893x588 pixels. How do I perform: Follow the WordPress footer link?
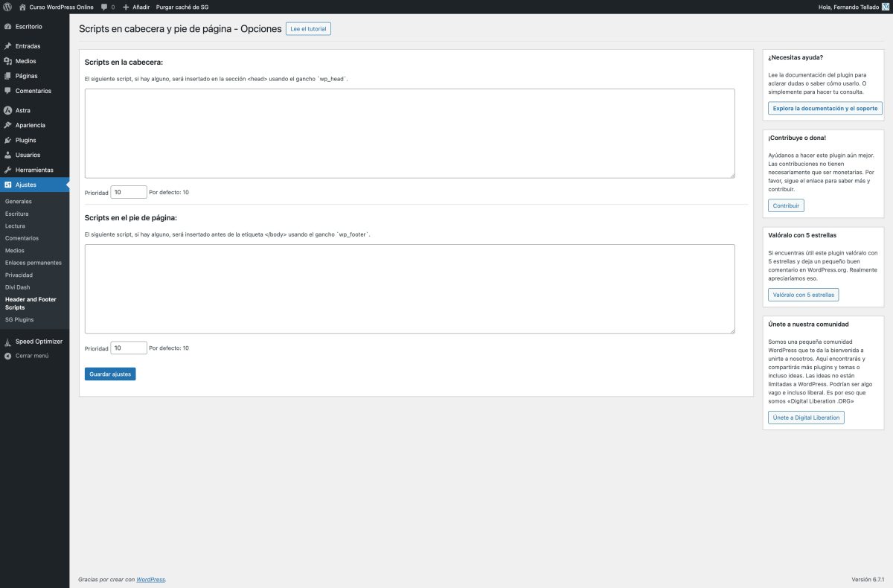(151, 579)
